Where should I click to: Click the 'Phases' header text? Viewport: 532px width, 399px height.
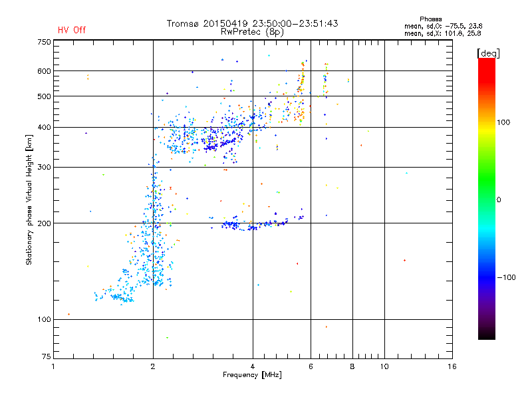(x=430, y=19)
